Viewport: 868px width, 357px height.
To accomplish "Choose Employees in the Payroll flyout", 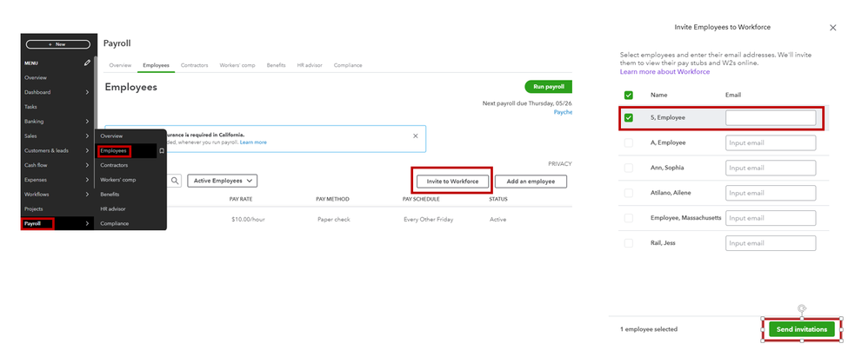I will coord(113,150).
